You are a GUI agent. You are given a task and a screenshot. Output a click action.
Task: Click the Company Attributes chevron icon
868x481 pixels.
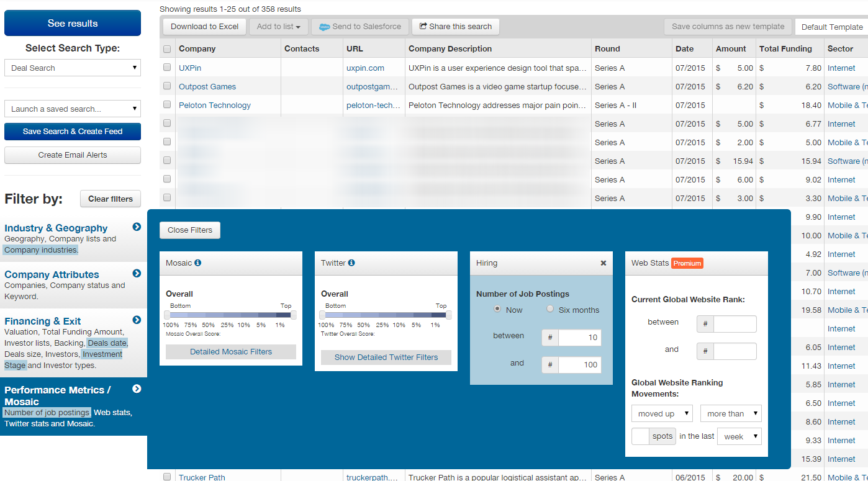pyautogui.click(x=136, y=274)
